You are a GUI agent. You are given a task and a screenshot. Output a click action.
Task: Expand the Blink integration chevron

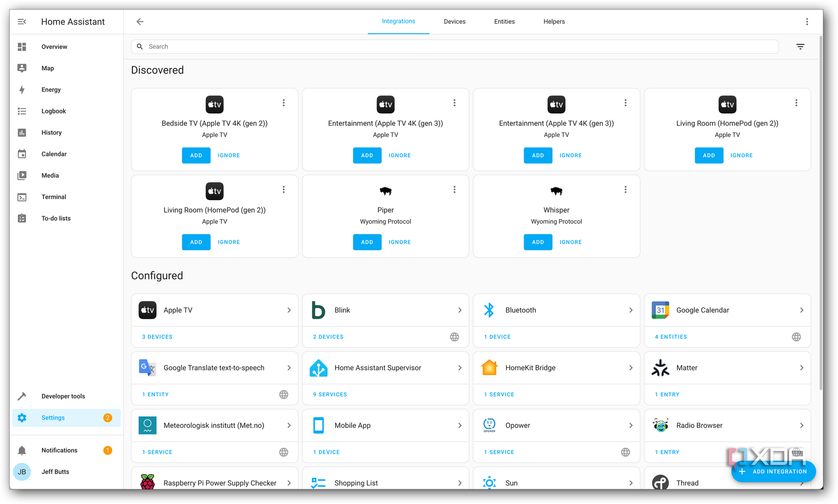coord(460,310)
